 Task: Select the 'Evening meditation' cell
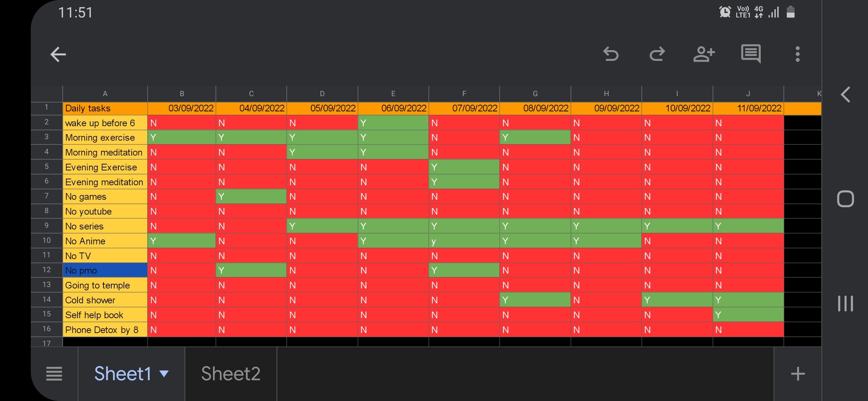[x=105, y=182]
